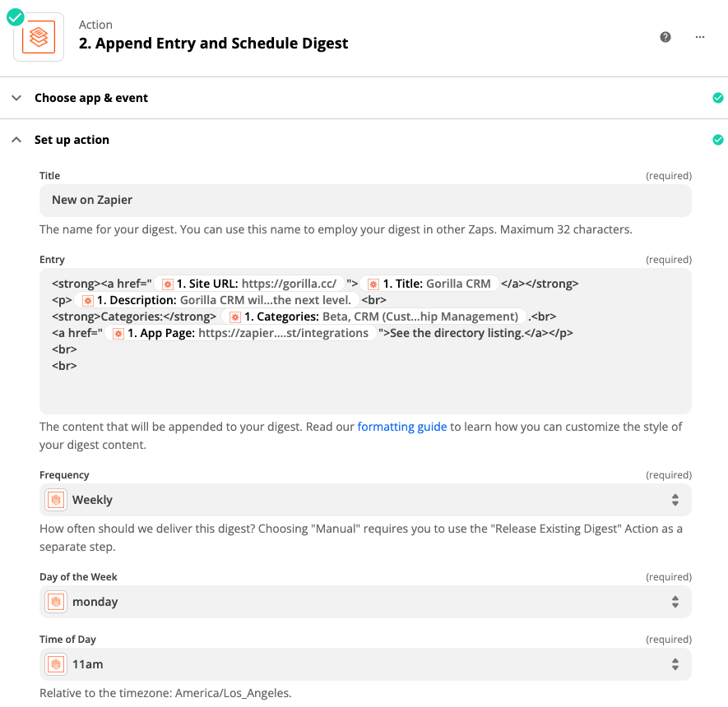Click the Frequency dropdown stepper arrows
728x707 pixels.
pos(675,500)
